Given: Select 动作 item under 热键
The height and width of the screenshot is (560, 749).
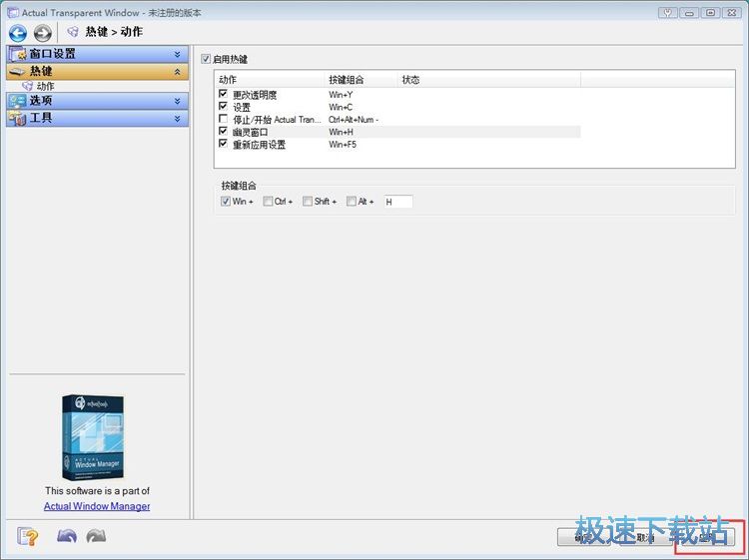Looking at the screenshot, I should point(45,87).
